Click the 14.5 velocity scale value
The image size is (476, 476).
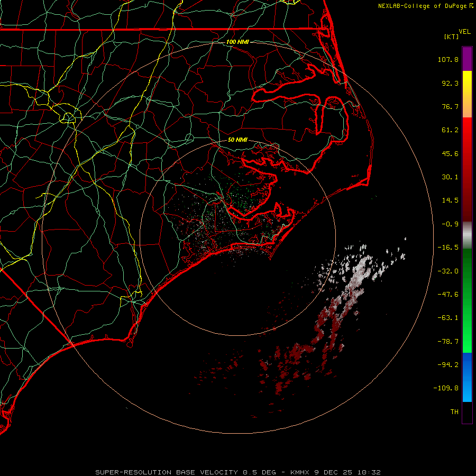coord(450,200)
